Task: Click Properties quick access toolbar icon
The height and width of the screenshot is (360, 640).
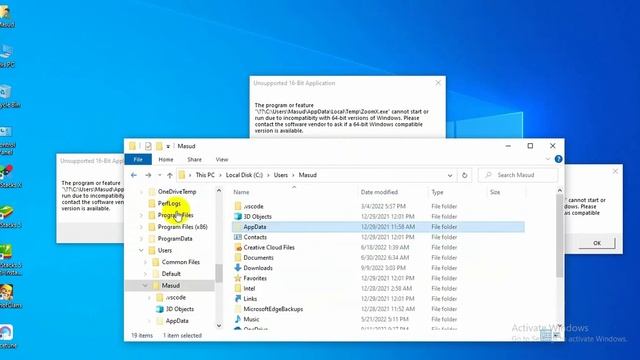Action: (x=148, y=146)
